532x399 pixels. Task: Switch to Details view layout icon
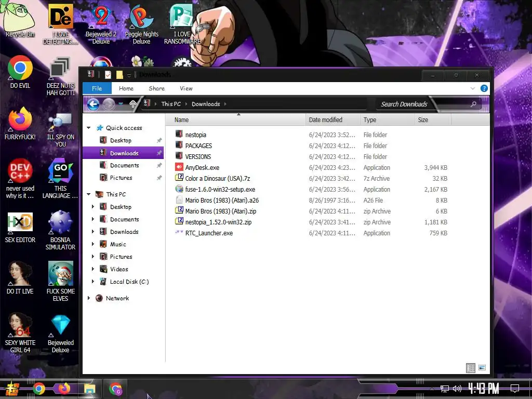tap(471, 368)
